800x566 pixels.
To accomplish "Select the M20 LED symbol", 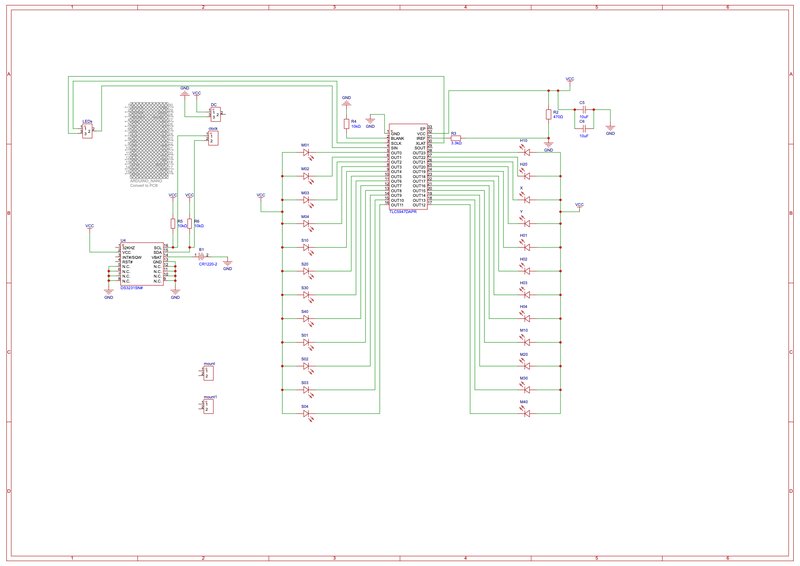I will (x=526, y=365).
